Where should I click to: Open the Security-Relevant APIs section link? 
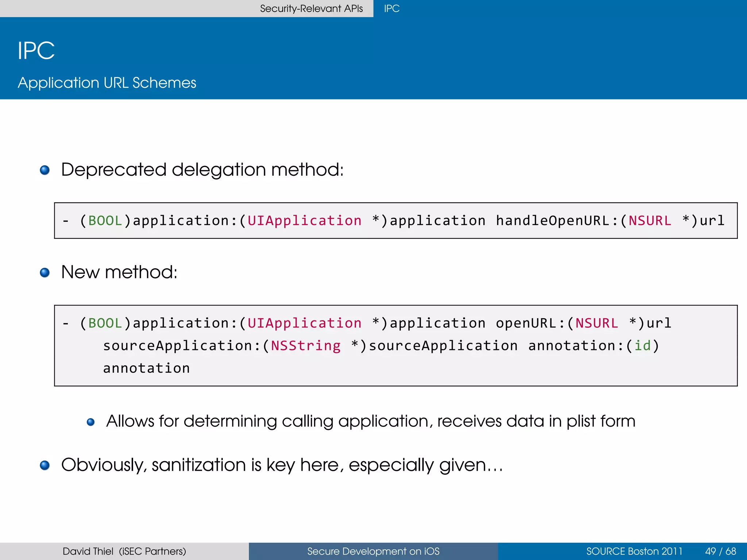click(311, 8)
